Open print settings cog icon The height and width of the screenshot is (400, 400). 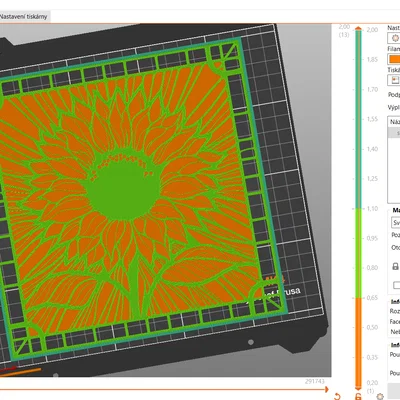394,38
